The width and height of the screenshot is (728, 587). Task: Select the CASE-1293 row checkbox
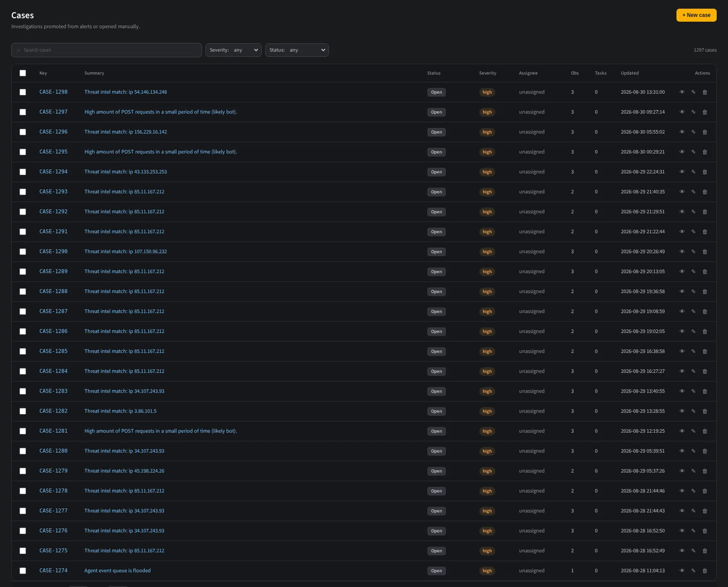pyautogui.click(x=23, y=192)
